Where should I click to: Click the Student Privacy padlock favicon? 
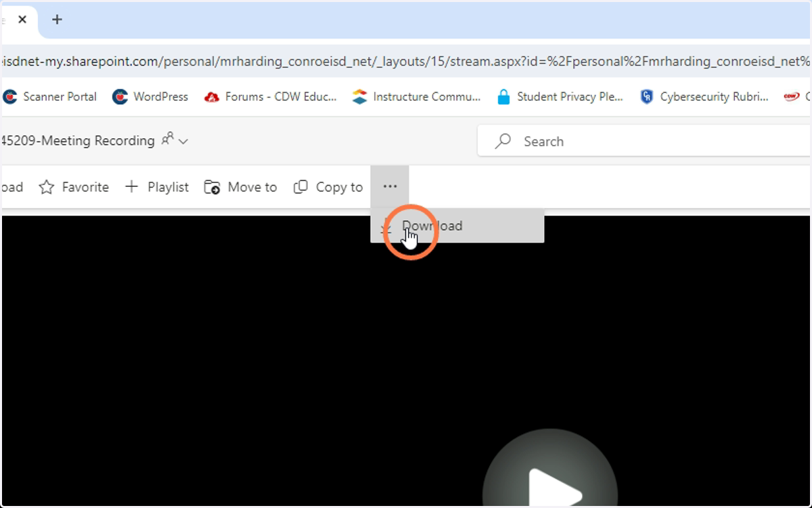(503, 97)
